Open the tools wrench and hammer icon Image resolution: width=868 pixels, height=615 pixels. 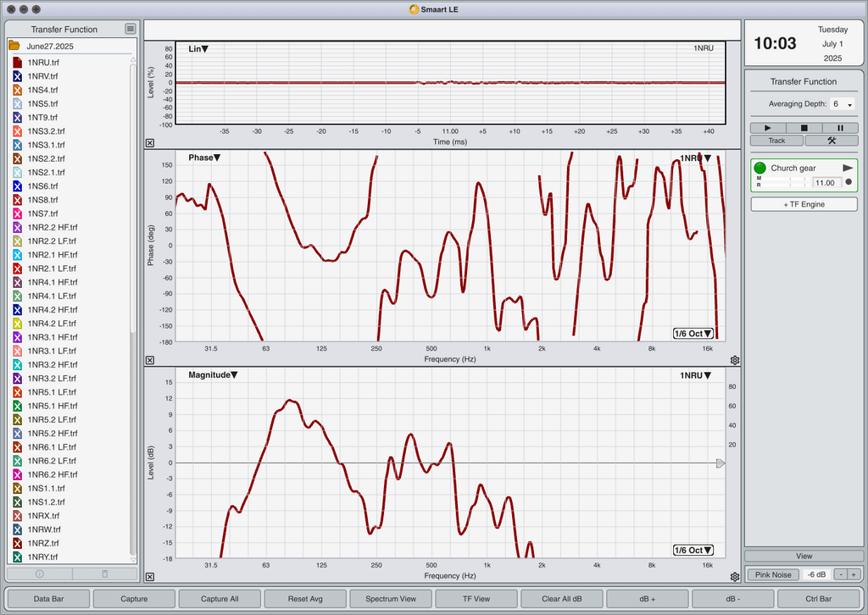pos(832,141)
